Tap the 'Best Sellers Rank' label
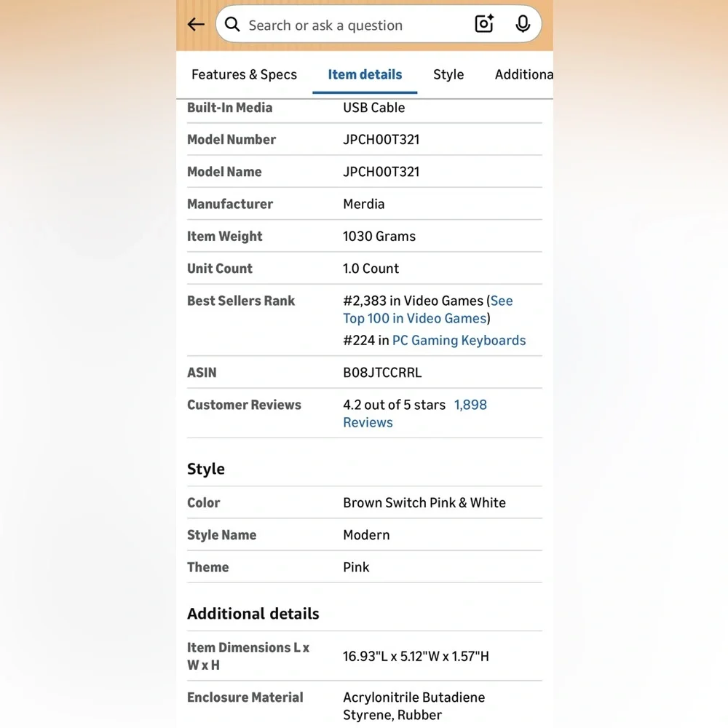 (x=241, y=301)
